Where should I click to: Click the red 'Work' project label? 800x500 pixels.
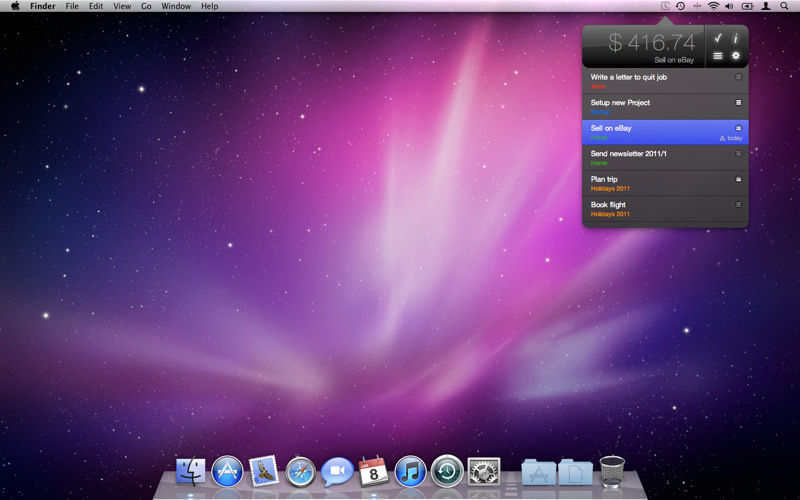coord(598,86)
